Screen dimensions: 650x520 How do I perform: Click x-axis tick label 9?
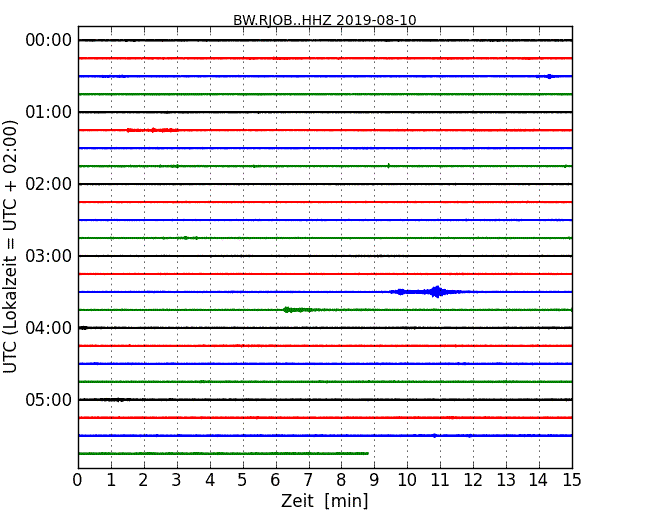point(374,480)
